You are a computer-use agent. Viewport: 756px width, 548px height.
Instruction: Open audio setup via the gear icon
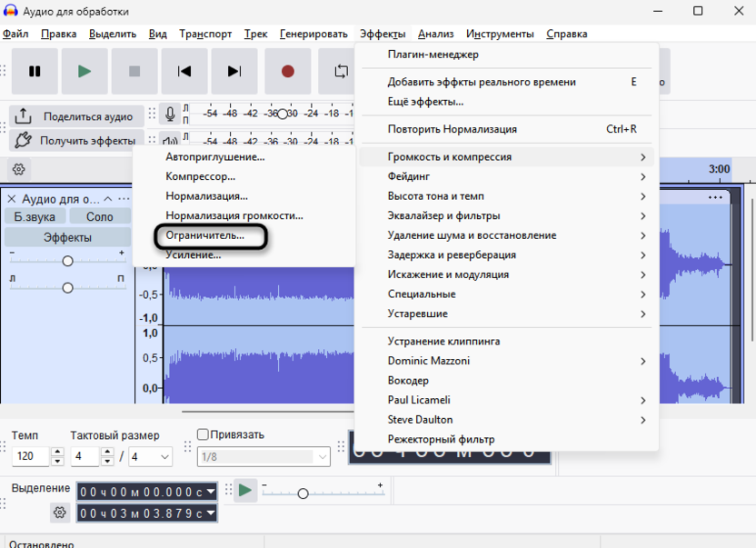pyautogui.click(x=16, y=169)
